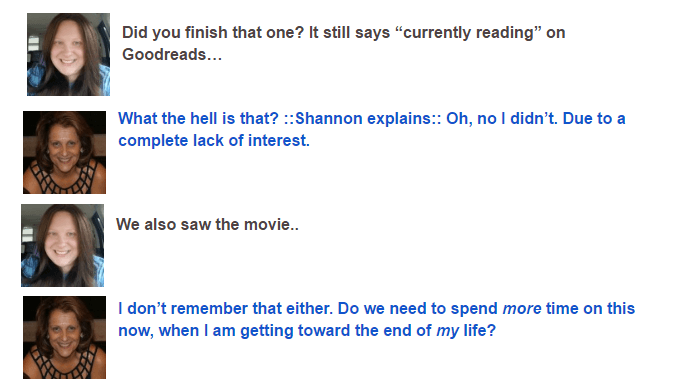The image size is (674, 391).
Task: Click the text "Did you finish that one?"
Action: tap(213, 33)
